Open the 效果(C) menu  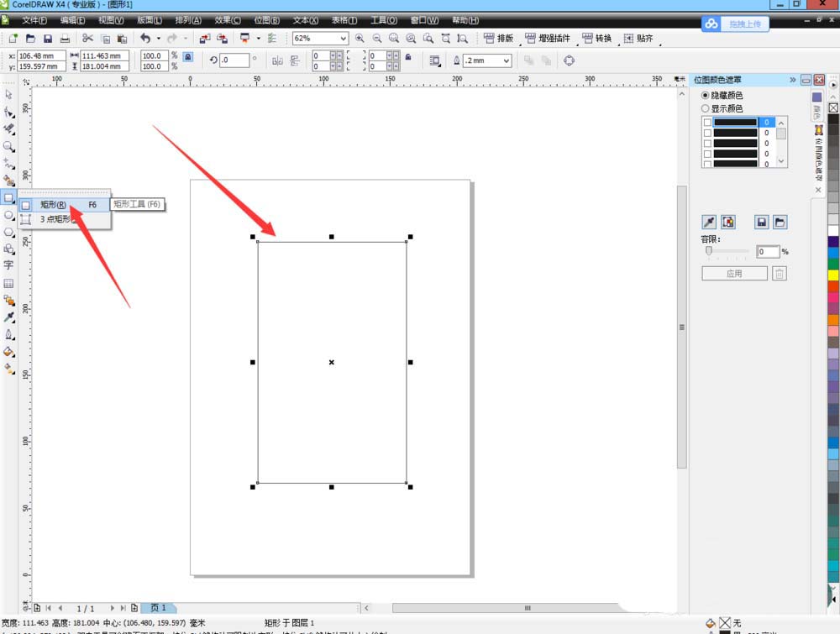coord(227,19)
